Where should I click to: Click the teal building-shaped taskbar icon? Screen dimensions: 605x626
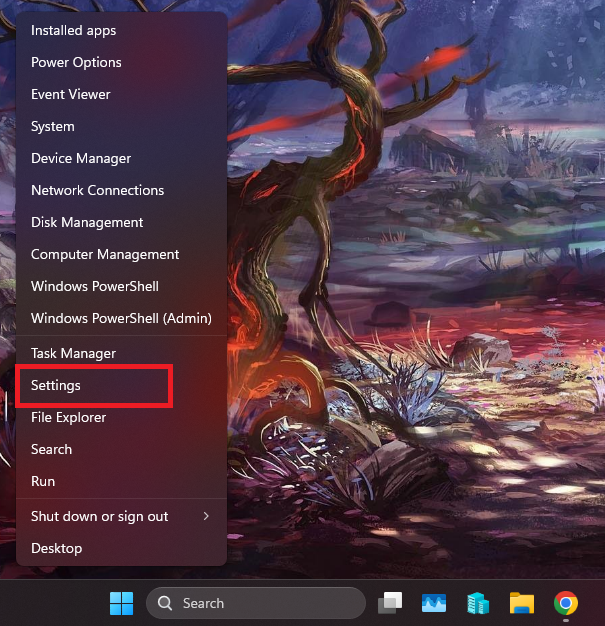click(x=478, y=603)
